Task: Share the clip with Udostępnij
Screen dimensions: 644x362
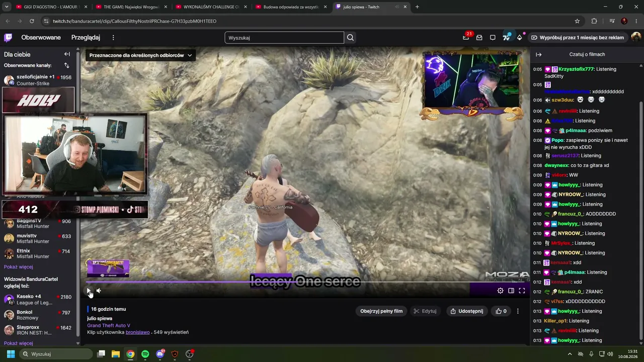Action: pos(466,311)
